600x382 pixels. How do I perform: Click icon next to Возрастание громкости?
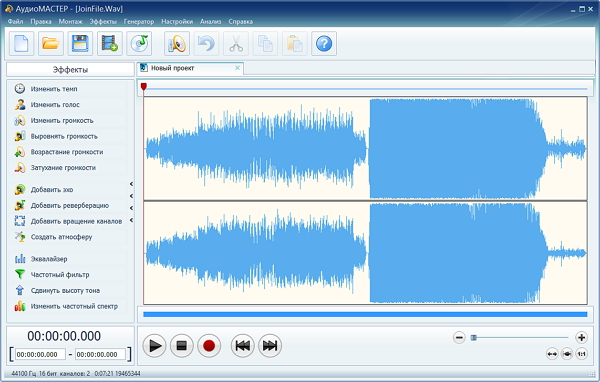click(x=20, y=152)
